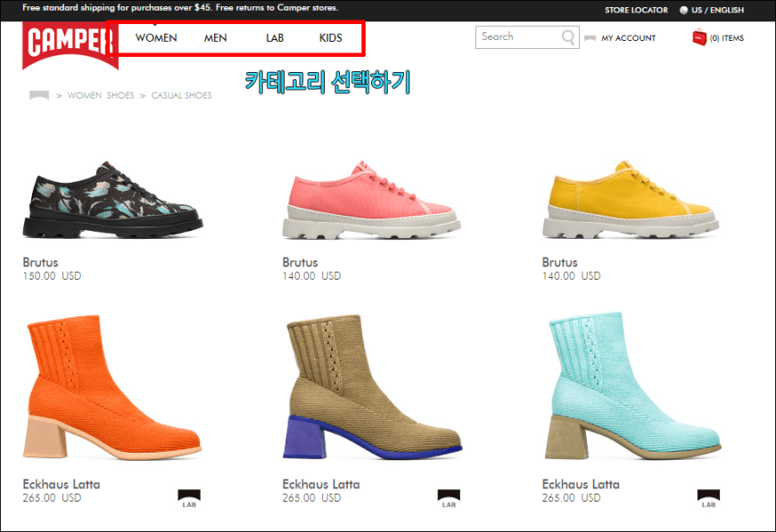776x532 pixels.
Task: Click the magnifying glass search icon
Action: [x=568, y=37]
